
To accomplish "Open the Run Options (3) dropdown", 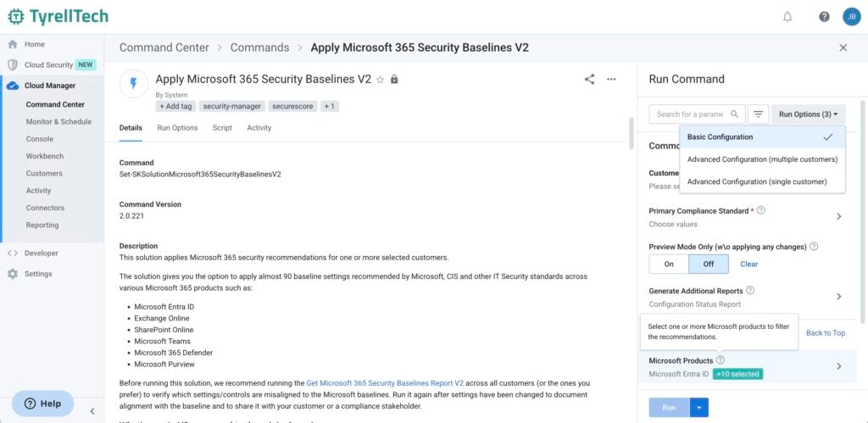I will (x=809, y=114).
